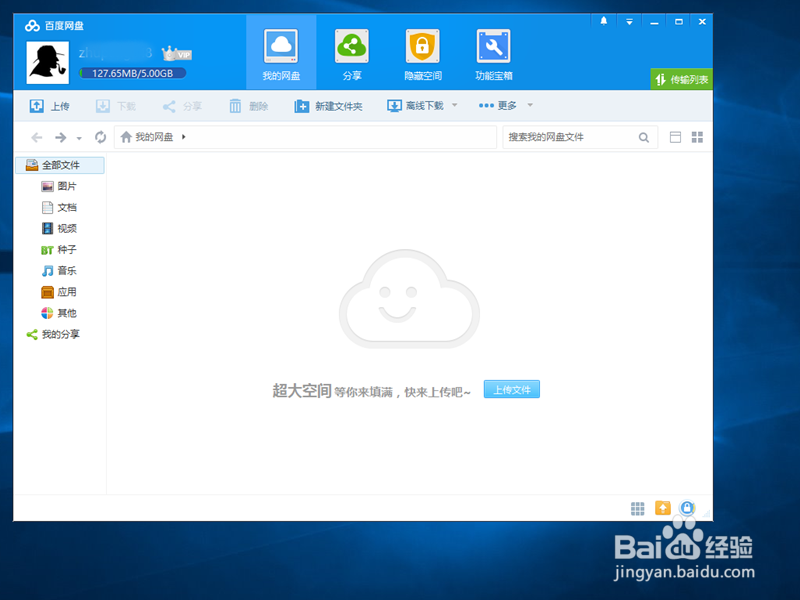Expand the 离线下载 dropdown arrow
Screen dimensions: 800x600
(455, 105)
